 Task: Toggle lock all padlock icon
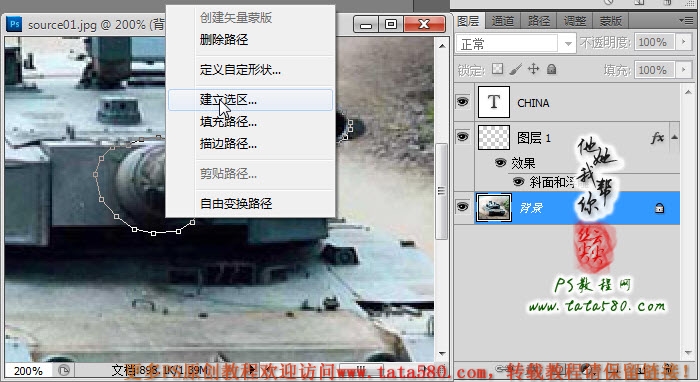tap(552, 69)
